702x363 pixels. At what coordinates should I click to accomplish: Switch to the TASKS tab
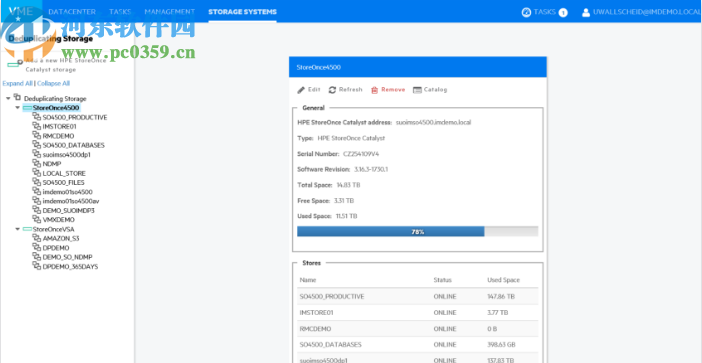[120, 12]
